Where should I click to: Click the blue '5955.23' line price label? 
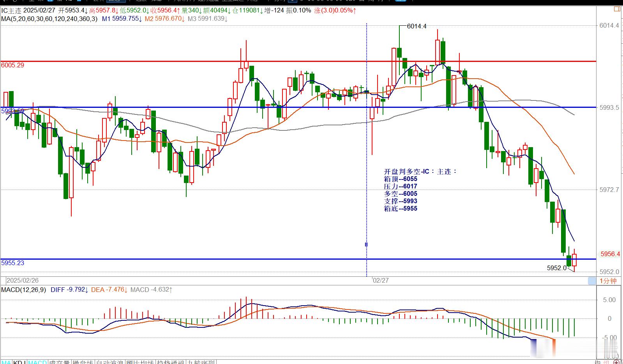pos(12,263)
